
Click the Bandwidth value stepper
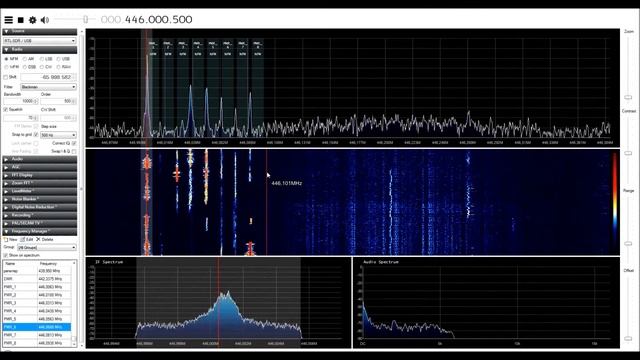pyautogui.click(x=21, y=101)
